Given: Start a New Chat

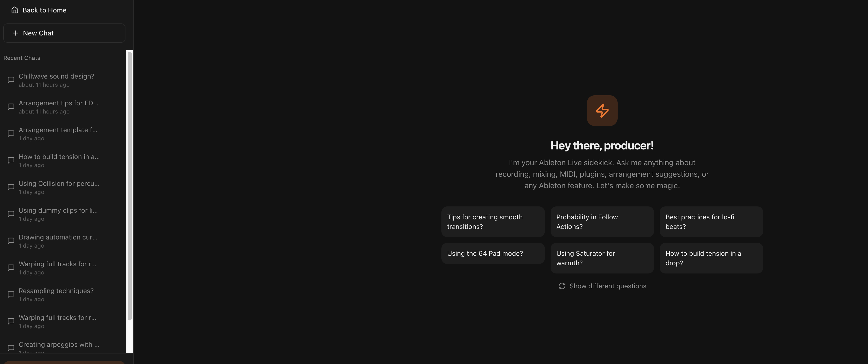Looking at the screenshot, I should click(x=64, y=33).
